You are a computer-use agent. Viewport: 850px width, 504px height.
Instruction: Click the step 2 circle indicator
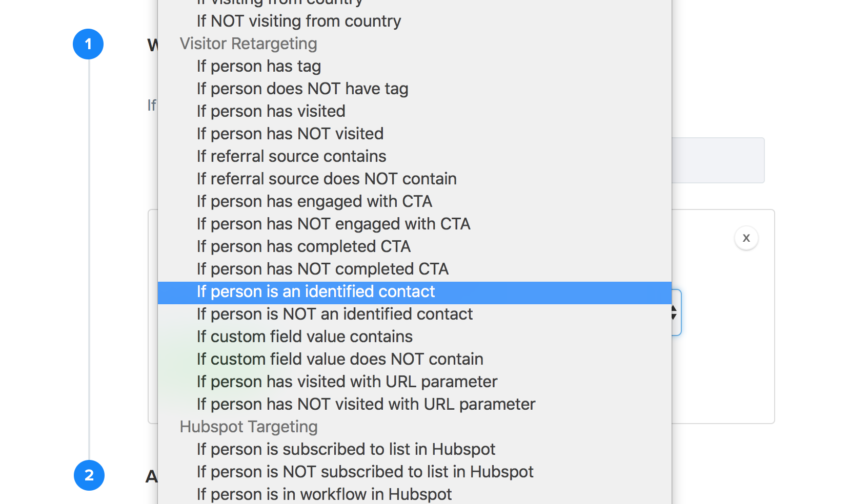click(89, 475)
